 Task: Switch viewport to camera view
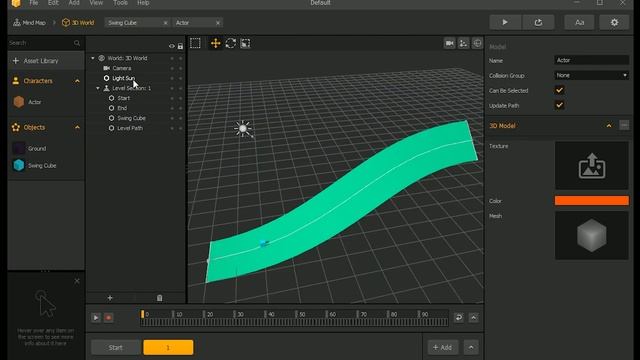pyautogui.click(x=449, y=43)
